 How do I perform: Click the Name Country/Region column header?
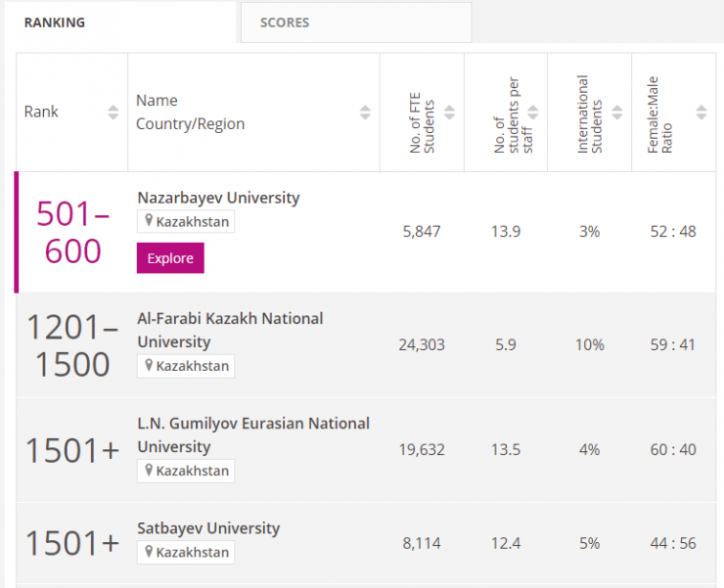coord(191,113)
